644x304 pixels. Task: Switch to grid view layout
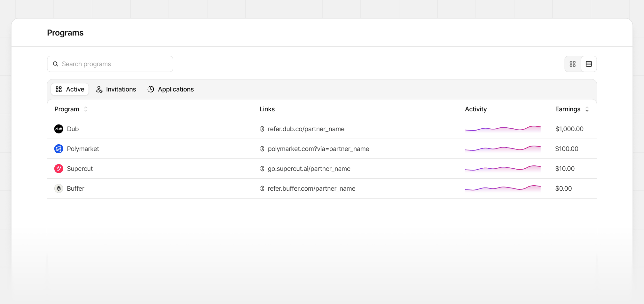pyautogui.click(x=573, y=64)
